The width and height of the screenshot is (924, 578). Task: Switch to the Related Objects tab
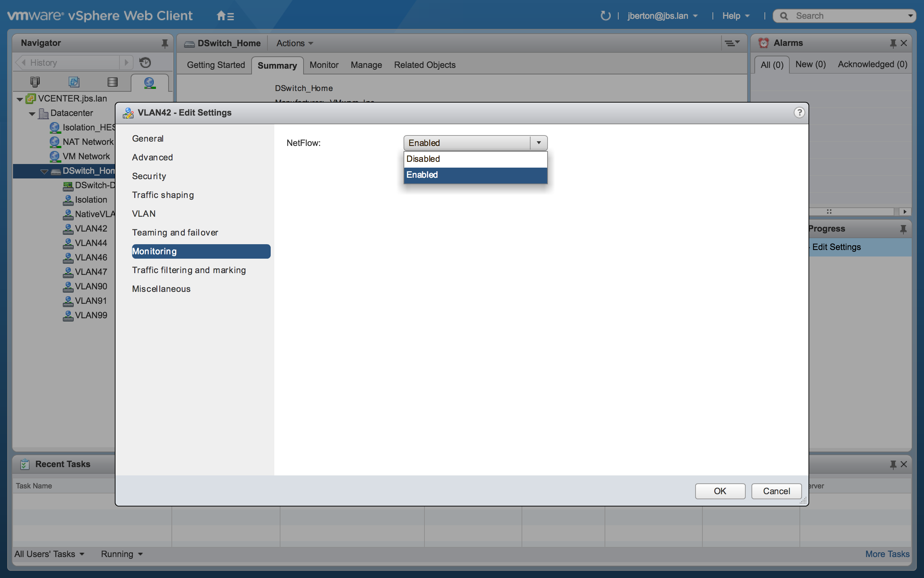coord(424,65)
